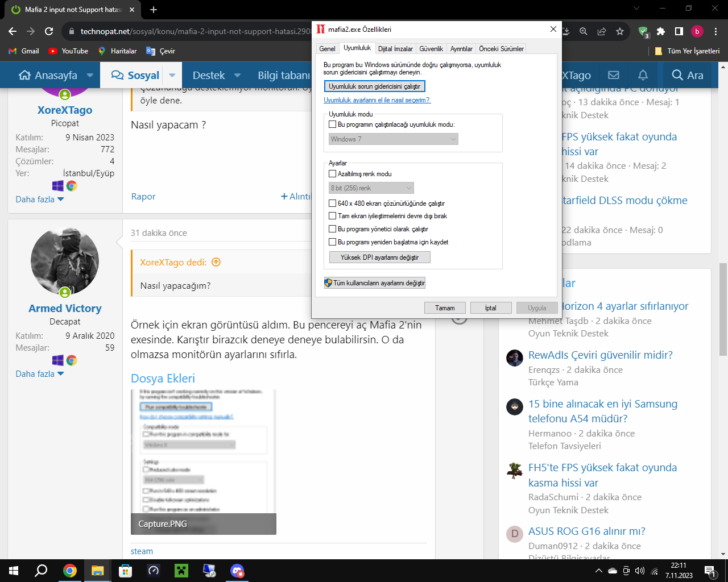Check Azaltılmış renk modu
The height and width of the screenshot is (582, 728).
333,174
